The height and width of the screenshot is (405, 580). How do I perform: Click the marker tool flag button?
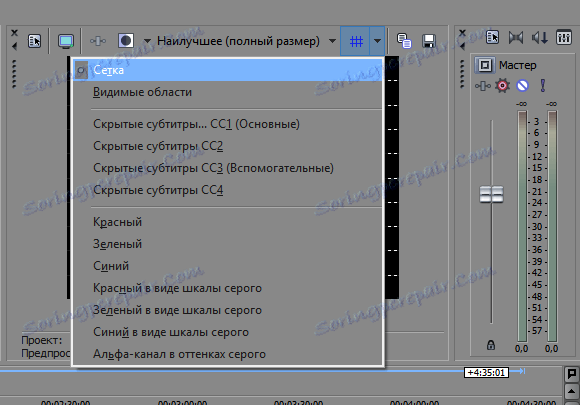tap(571, 374)
